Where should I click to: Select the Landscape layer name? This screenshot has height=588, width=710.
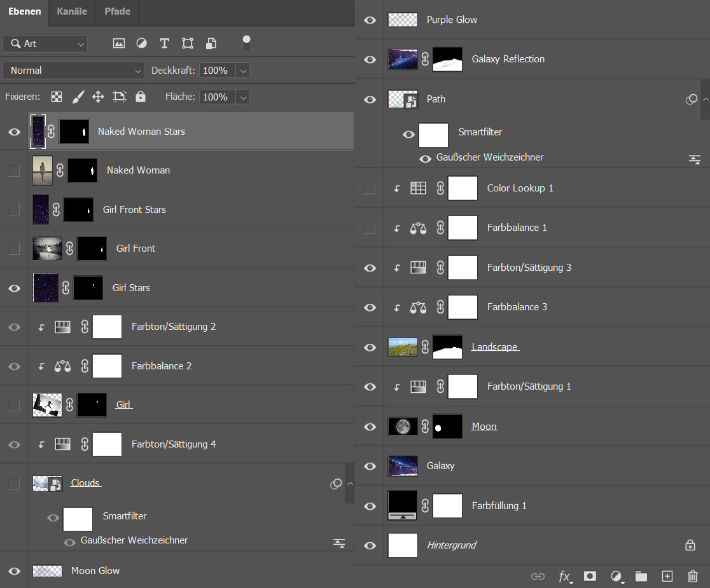(494, 347)
